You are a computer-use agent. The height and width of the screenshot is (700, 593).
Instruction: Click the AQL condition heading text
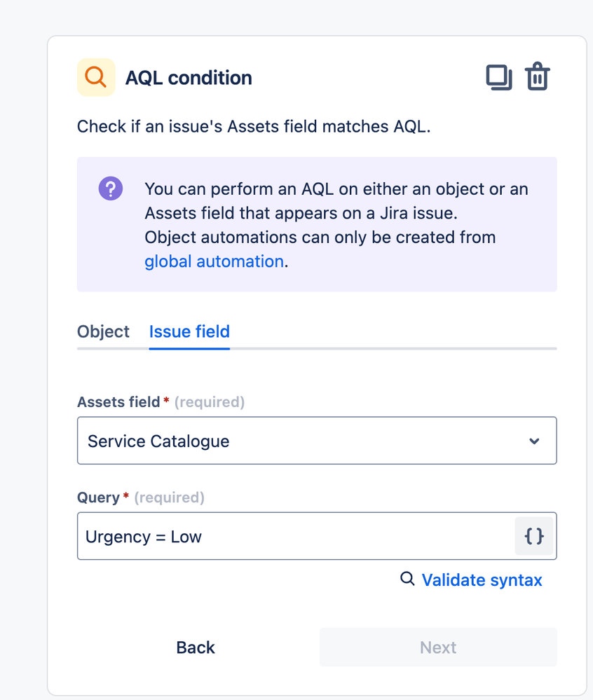click(189, 78)
